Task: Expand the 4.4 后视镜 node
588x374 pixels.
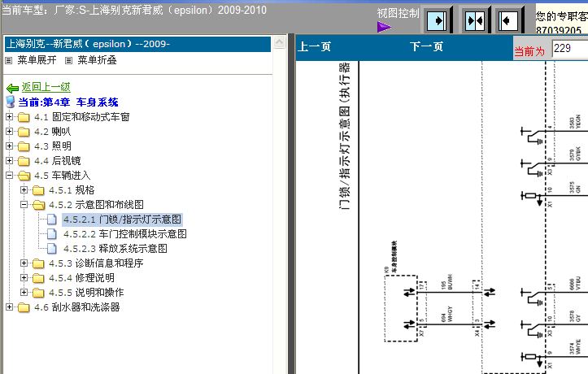Action: point(10,160)
